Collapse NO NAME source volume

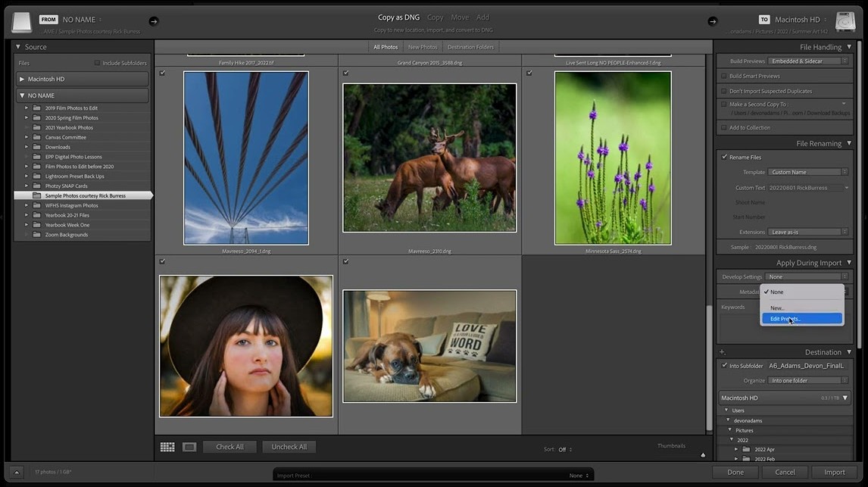click(x=22, y=95)
